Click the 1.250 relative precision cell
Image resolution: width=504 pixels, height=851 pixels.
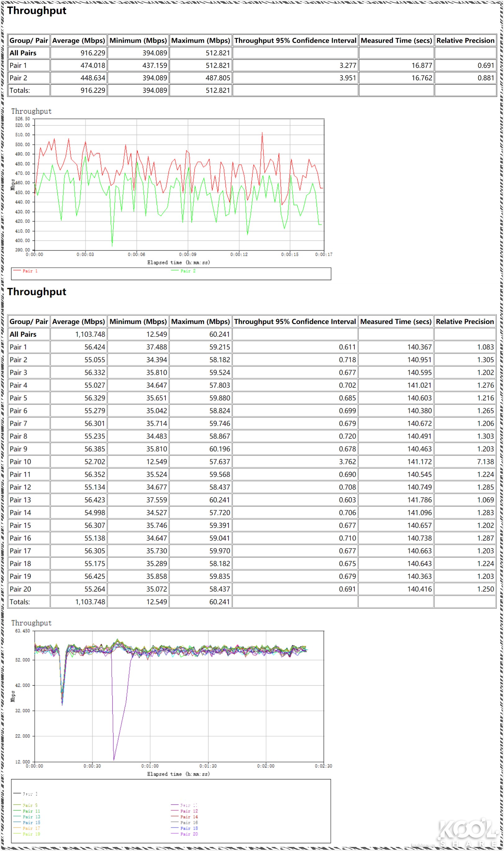tap(465, 589)
